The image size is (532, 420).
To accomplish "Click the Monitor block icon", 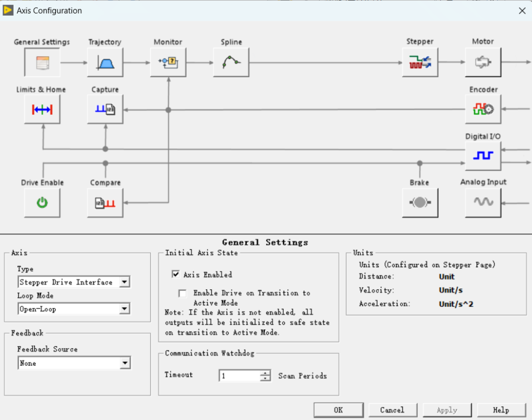I will (168, 63).
